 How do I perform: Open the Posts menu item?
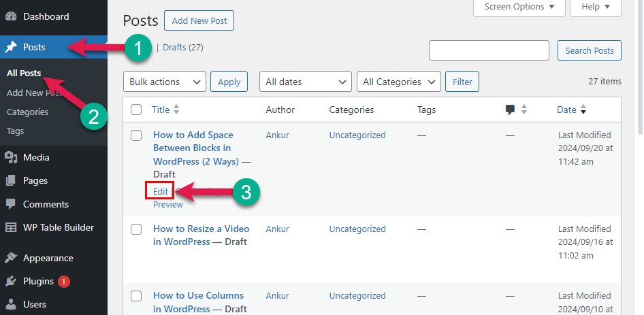[54, 47]
